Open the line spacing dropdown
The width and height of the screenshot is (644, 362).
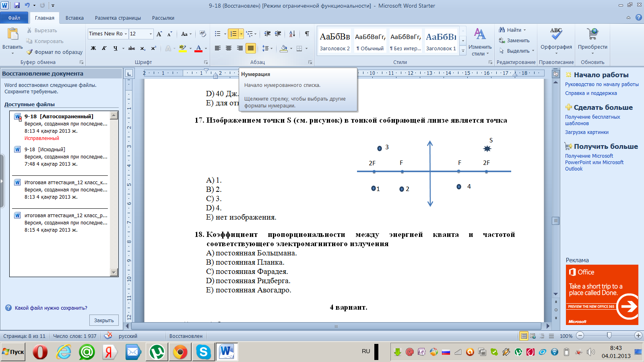[x=267, y=48]
